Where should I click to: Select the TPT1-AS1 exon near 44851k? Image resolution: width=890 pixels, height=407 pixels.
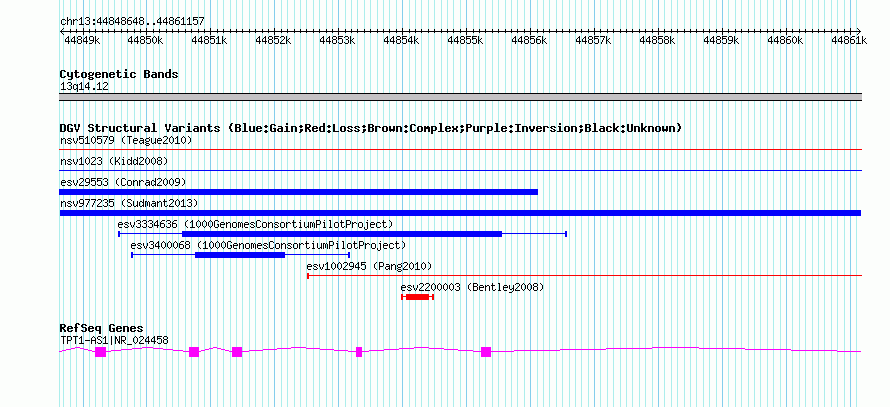(x=194, y=352)
